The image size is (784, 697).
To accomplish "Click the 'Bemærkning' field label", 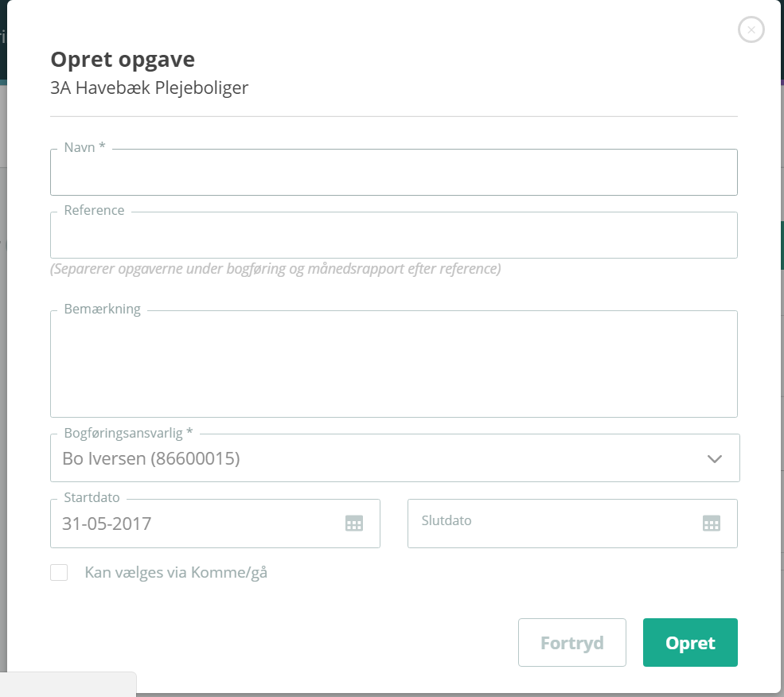I will tap(103, 309).
